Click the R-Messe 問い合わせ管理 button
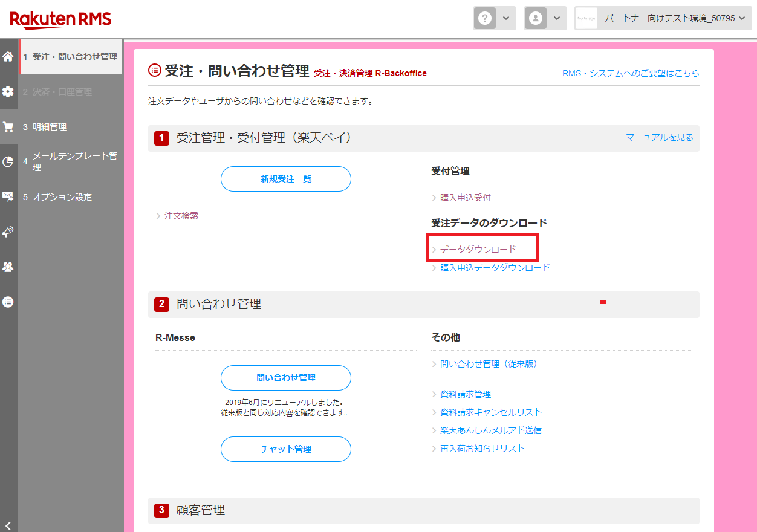757x532 pixels. [x=286, y=378]
